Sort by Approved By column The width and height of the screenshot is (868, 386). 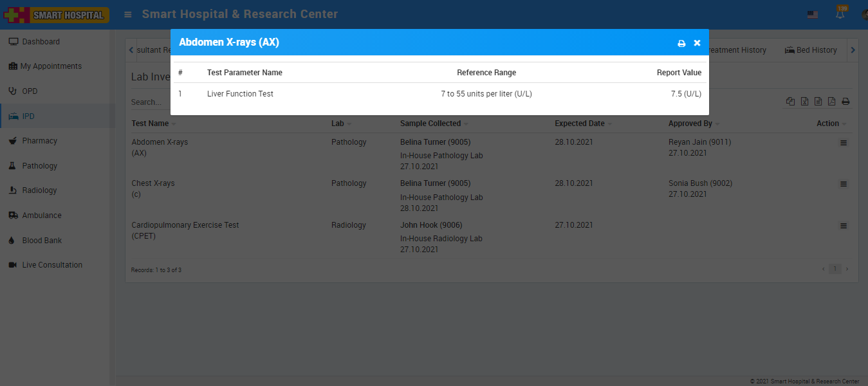tap(690, 124)
